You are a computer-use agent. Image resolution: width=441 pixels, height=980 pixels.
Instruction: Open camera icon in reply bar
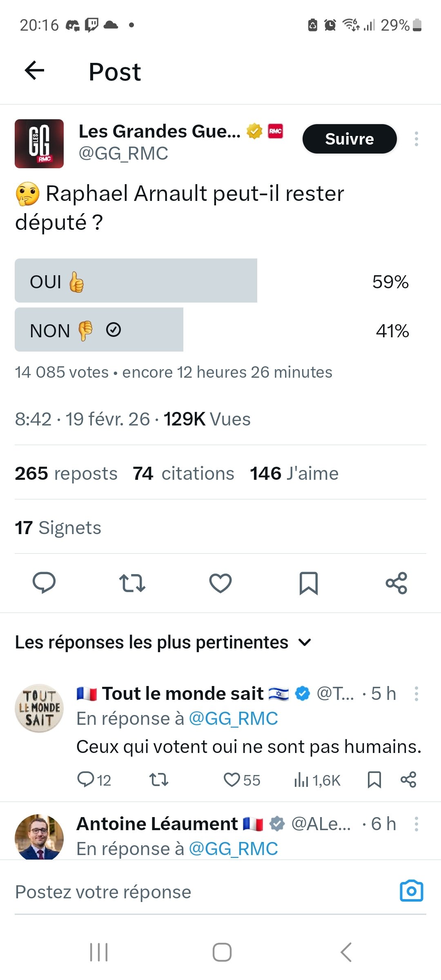411,891
